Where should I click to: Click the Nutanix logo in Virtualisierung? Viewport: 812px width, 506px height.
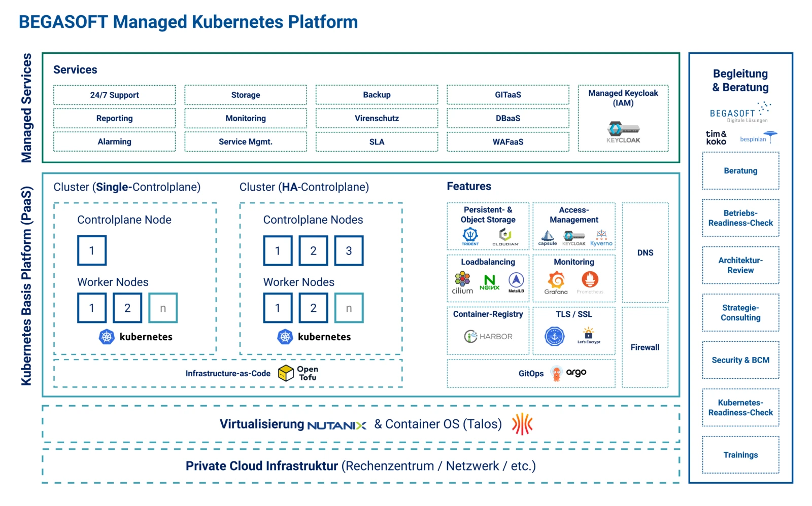(x=336, y=425)
